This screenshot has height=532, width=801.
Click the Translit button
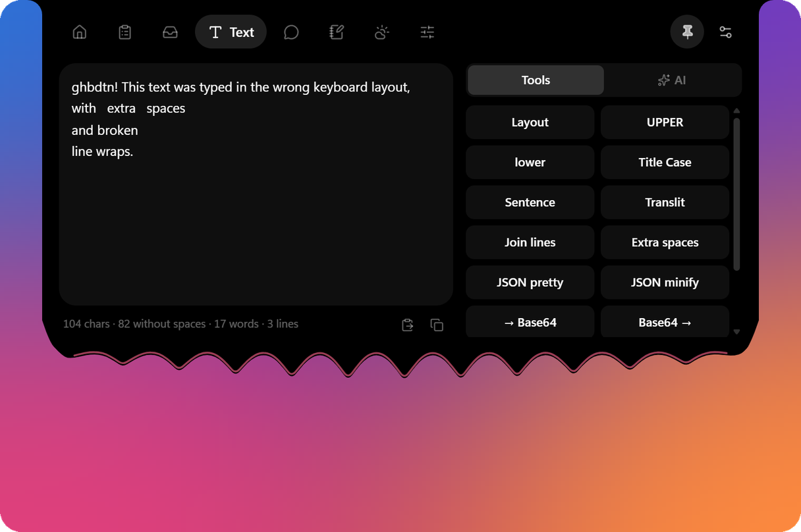[x=665, y=203]
